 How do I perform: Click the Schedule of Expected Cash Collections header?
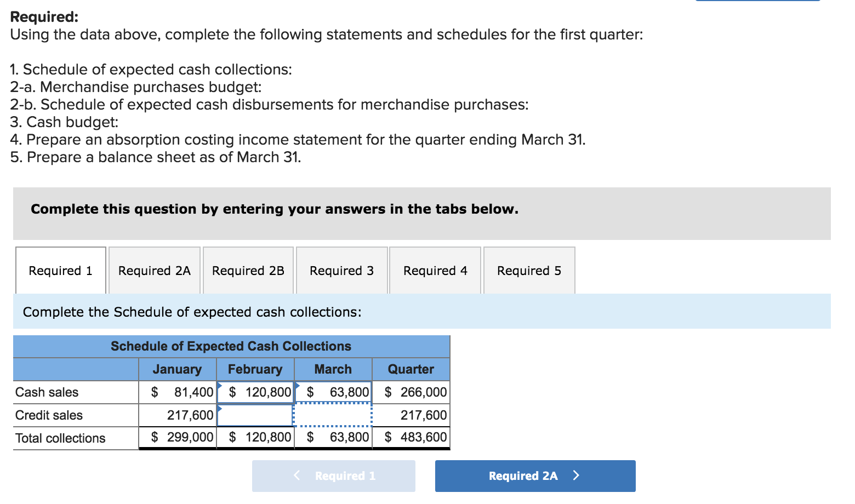[x=230, y=346]
